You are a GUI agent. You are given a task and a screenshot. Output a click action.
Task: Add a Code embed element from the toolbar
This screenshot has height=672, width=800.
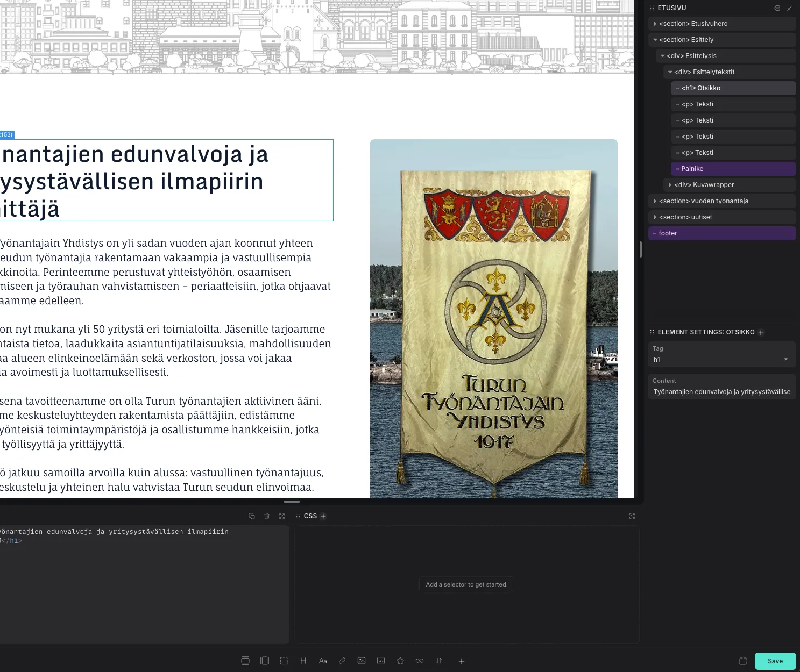tap(381, 661)
